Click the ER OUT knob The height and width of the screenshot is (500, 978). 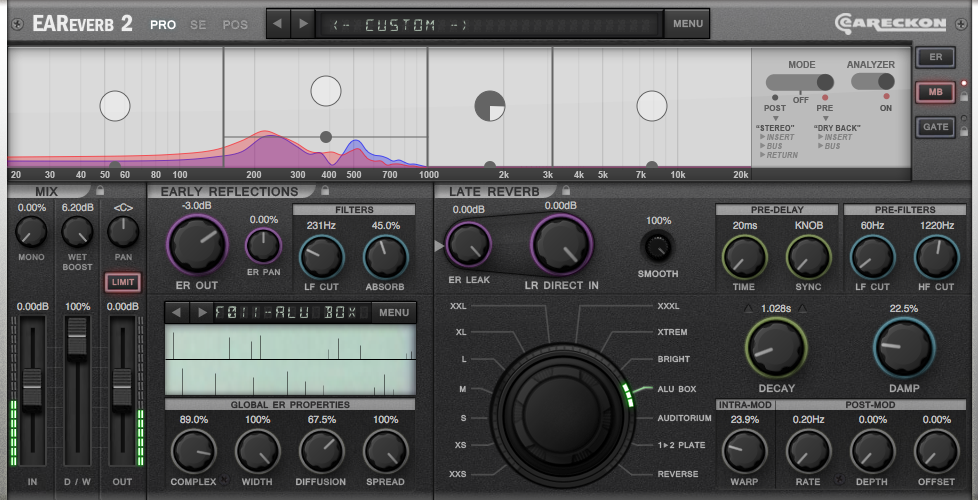(x=197, y=246)
